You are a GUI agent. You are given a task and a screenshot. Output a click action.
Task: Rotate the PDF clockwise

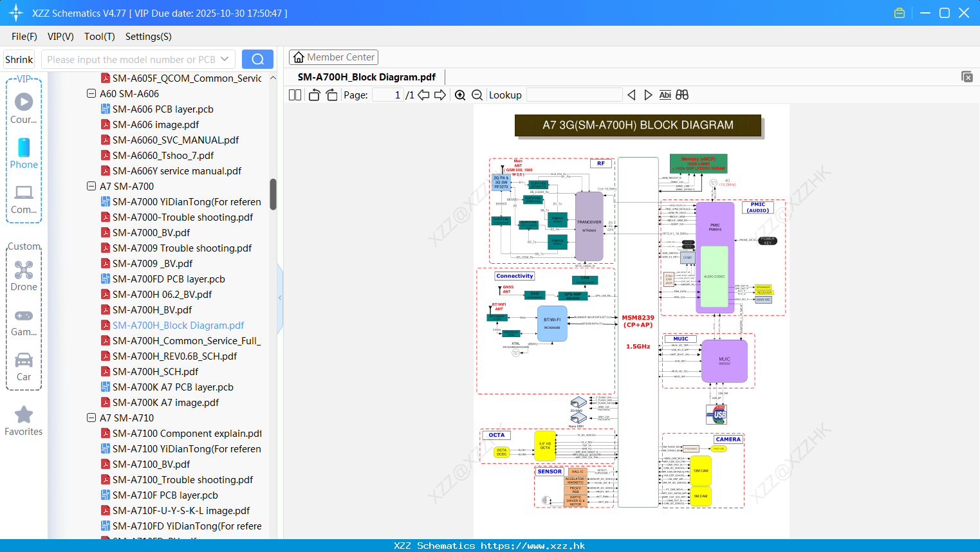(x=331, y=95)
